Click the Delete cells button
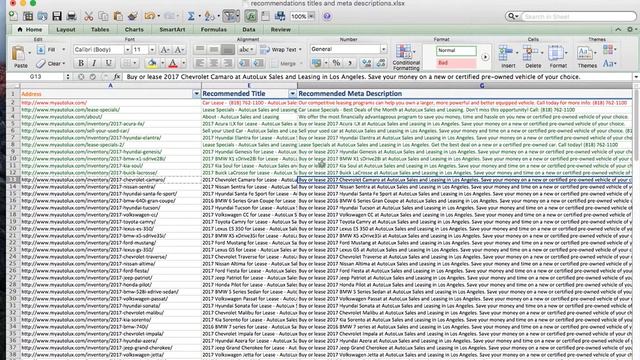This screenshot has height=360, width=640. click(x=533, y=56)
